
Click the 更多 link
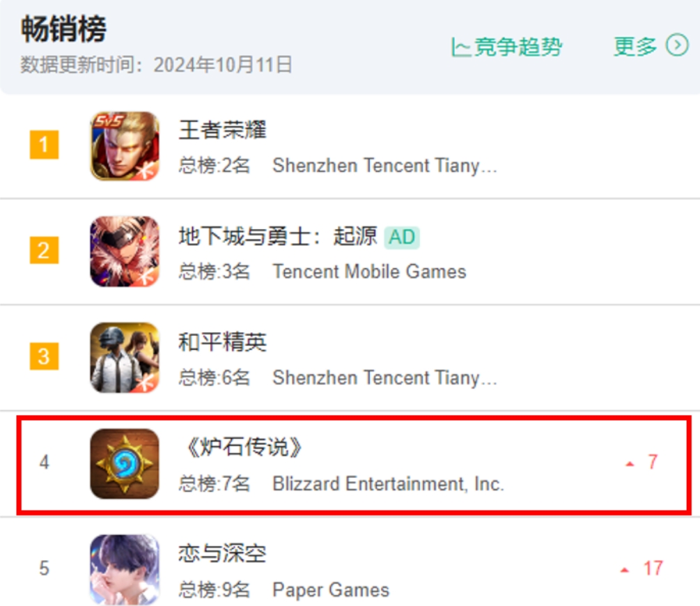click(x=635, y=46)
